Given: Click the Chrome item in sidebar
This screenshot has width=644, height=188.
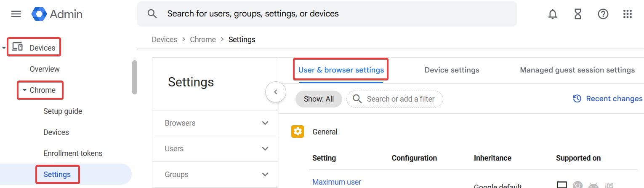Looking at the screenshot, I should [x=43, y=90].
